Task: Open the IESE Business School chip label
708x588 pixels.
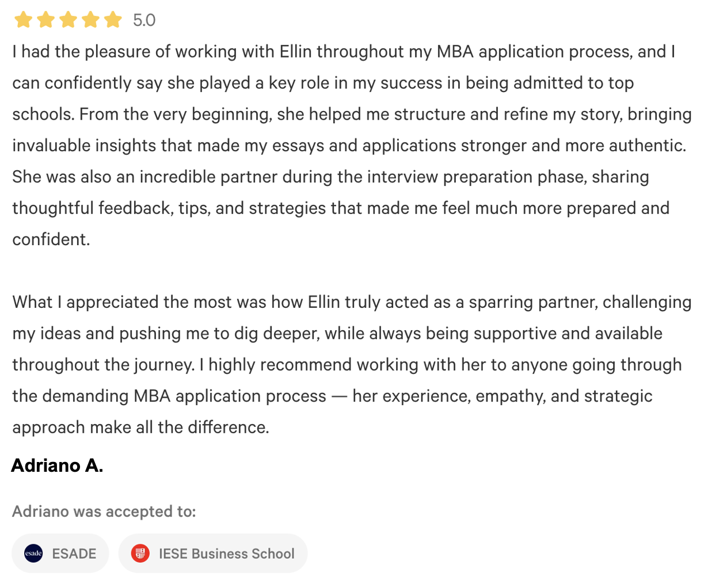Action: pos(226,553)
